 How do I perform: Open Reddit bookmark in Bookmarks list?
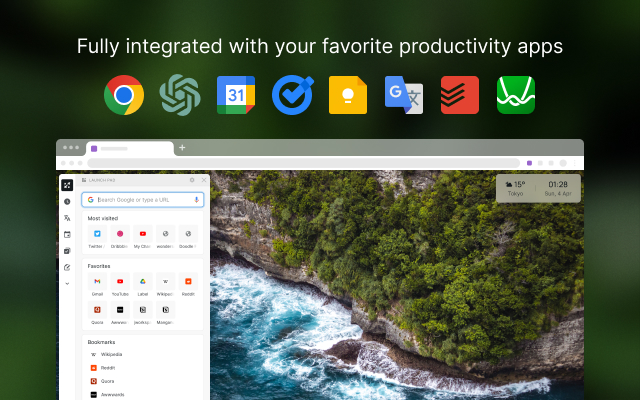[103, 368]
